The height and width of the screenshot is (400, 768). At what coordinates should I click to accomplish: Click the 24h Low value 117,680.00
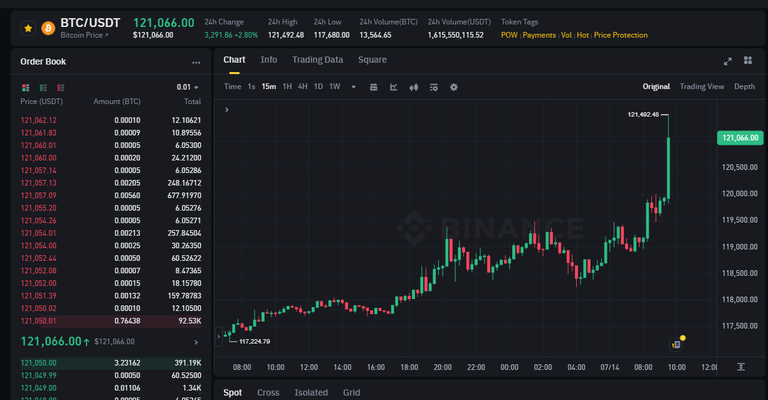[x=332, y=35]
